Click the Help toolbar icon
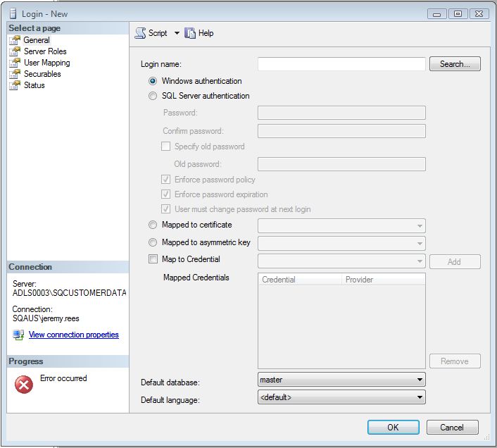Screen dimensions: 497x448 [x=190, y=33]
